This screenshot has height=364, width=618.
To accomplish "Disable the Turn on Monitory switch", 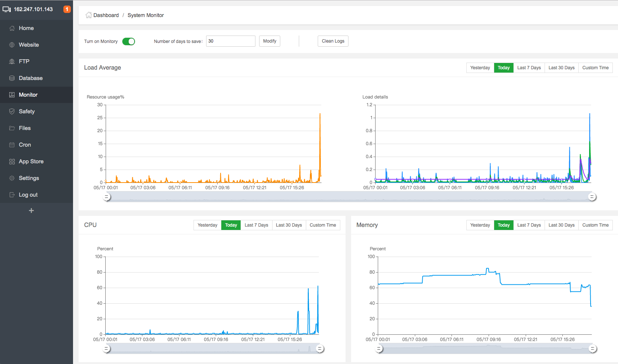I will click(129, 41).
